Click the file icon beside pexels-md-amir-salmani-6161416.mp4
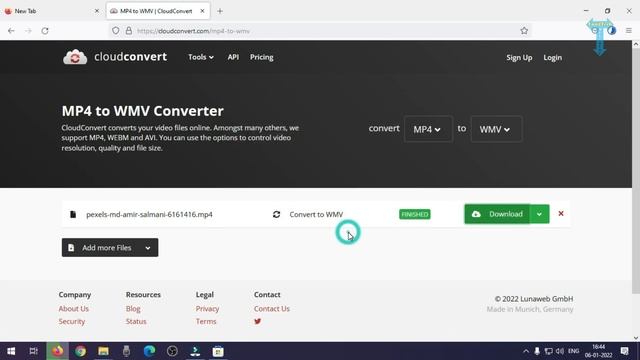The image size is (640, 360). point(73,214)
